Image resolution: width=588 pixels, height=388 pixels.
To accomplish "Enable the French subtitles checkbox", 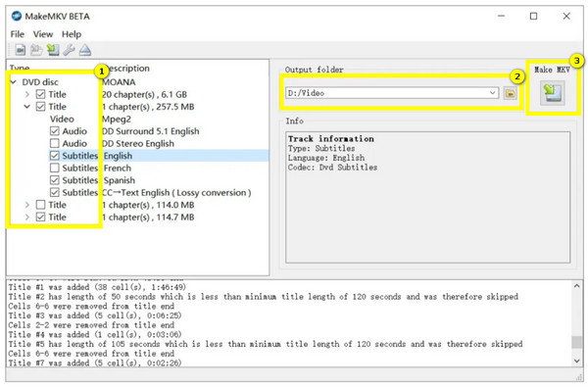I will pyautogui.click(x=54, y=168).
